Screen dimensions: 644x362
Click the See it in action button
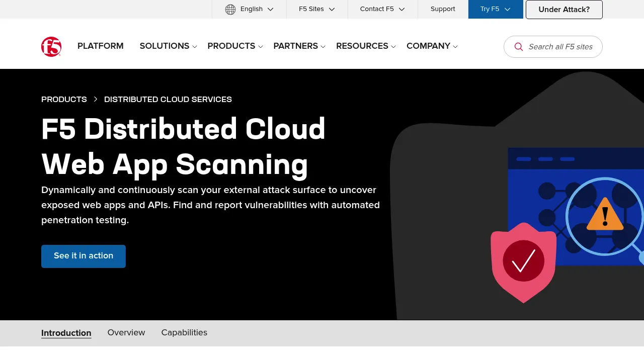tap(84, 256)
